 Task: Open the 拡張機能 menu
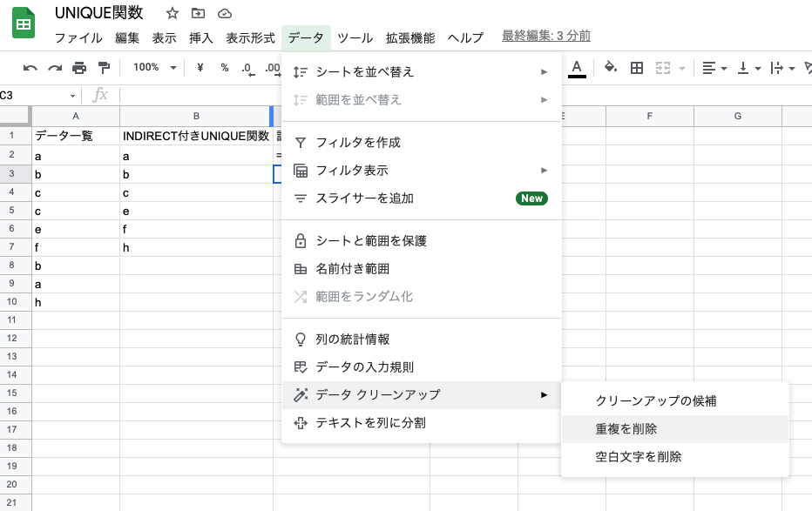pyautogui.click(x=409, y=37)
